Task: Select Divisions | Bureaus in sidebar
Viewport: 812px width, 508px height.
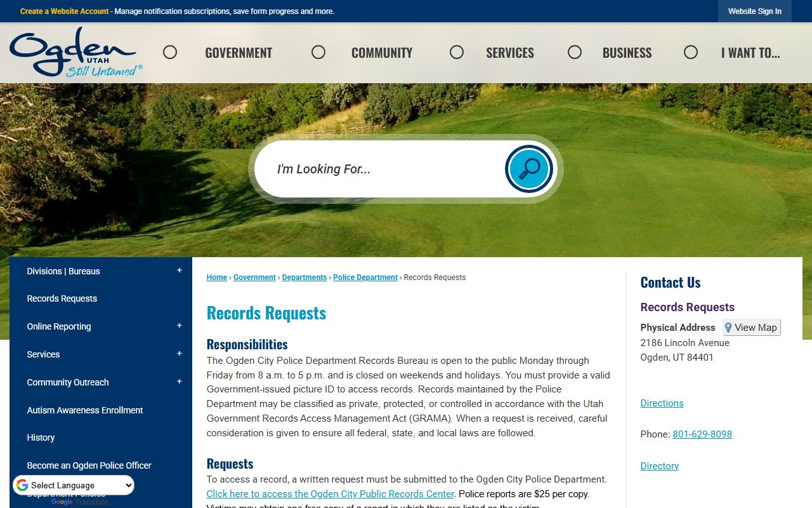Action: [63, 271]
